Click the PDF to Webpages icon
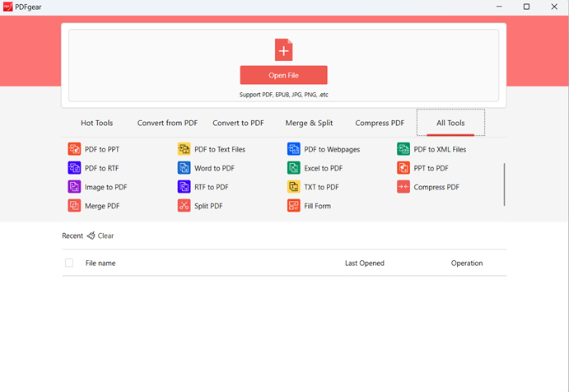 pyautogui.click(x=294, y=149)
